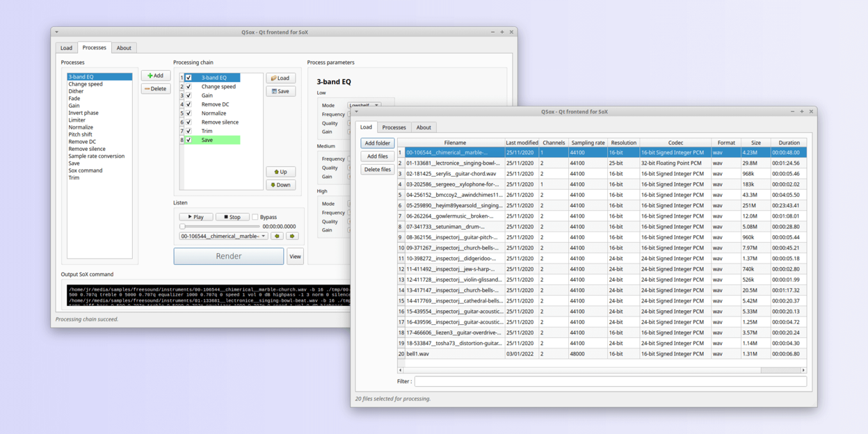This screenshot has width=868, height=434.
Task: Sort by the Sampling rate column header
Action: pos(588,143)
